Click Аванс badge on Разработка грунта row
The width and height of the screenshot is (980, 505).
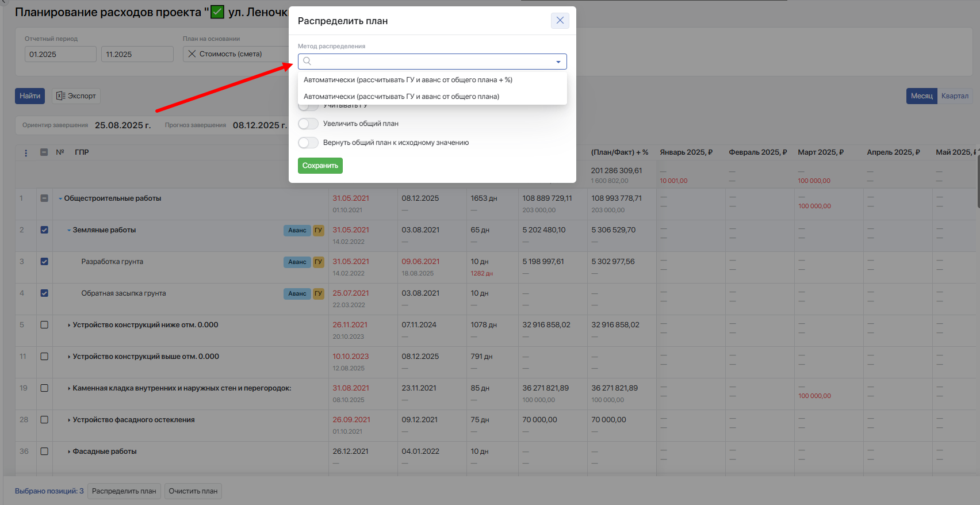297,262
